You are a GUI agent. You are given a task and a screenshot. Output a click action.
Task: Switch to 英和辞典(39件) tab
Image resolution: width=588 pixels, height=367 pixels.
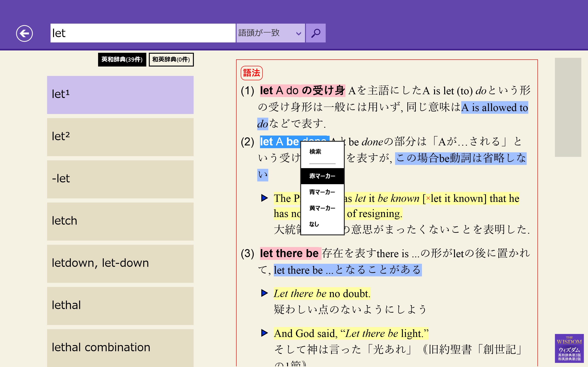pyautogui.click(x=122, y=59)
